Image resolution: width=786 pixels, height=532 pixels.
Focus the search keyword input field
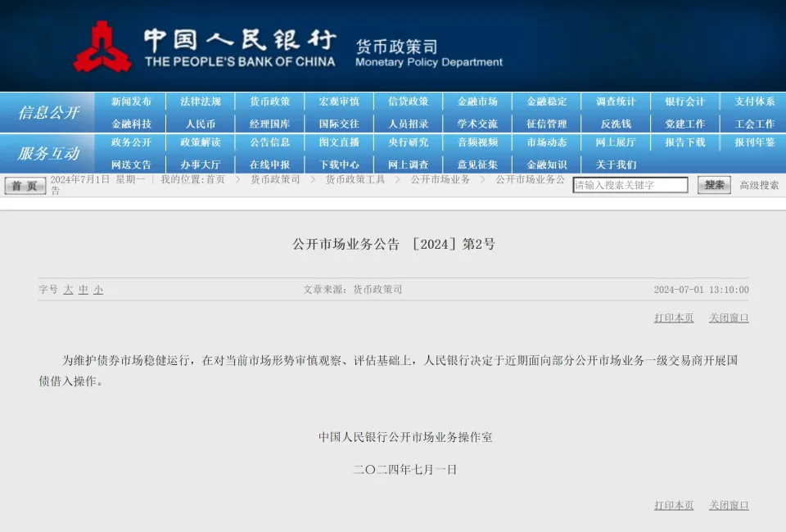tap(630, 185)
